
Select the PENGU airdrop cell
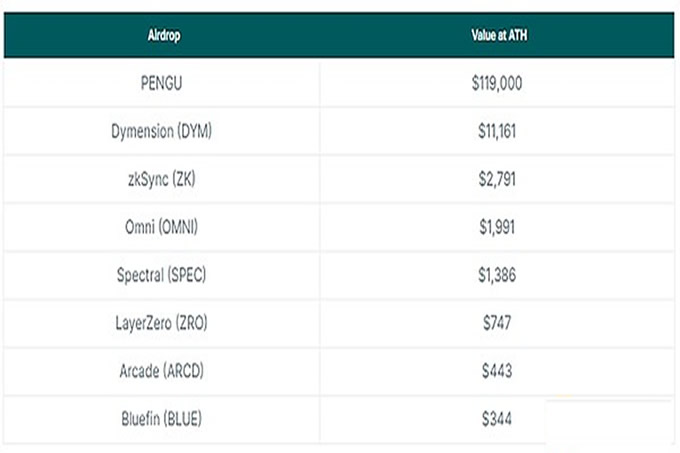(x=163, y=84)
